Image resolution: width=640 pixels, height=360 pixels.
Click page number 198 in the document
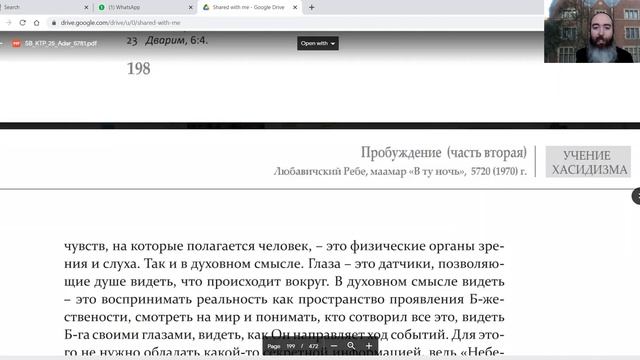[x=139, y=69]
